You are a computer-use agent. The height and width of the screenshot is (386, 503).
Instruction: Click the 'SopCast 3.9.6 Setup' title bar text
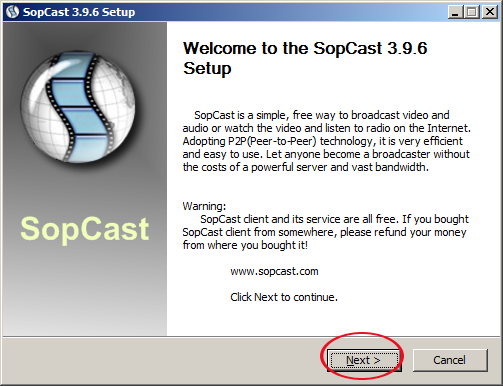coord(79,12)
